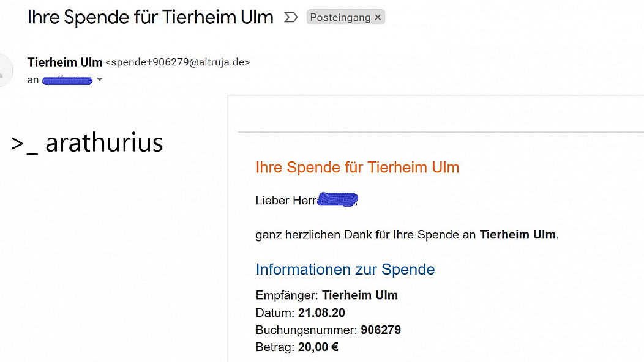Click bold Tierheim Ulm in the thank-you sentence
Image resolution: width=644 pixels, height=362 pixels.
point(517,234)
